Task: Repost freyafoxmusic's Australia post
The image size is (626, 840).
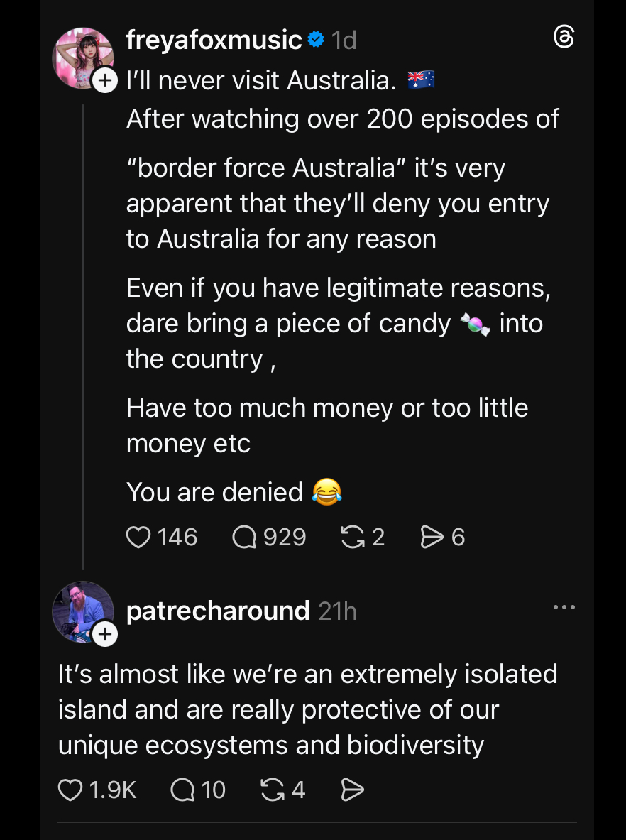Action: point(353,537)
